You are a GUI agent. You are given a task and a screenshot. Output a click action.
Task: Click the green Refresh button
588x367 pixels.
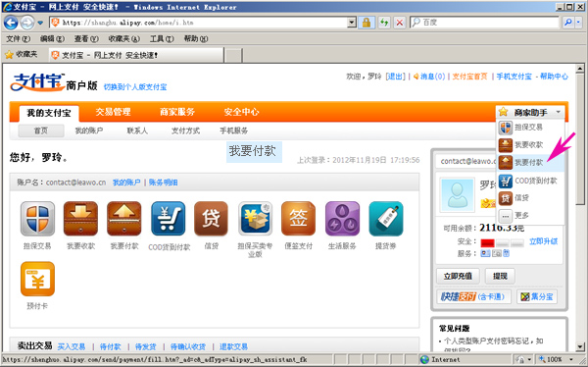(x=383, y=23)
